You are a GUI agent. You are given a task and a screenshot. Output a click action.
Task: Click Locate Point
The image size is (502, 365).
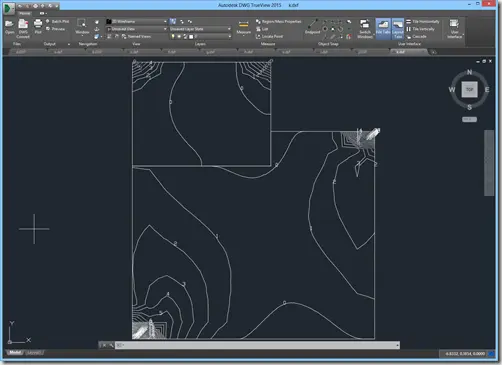[270, 36]
